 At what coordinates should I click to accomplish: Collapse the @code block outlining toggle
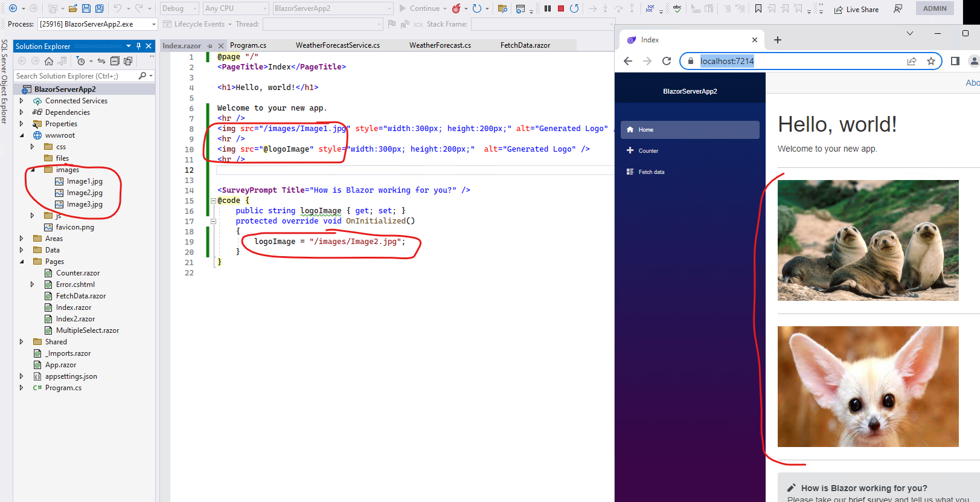213,201
